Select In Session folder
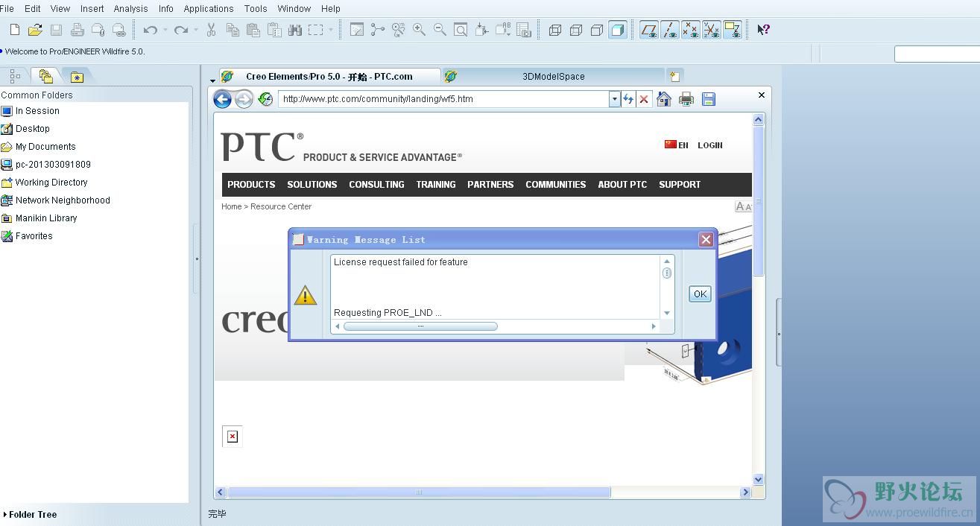 [30, 111]
